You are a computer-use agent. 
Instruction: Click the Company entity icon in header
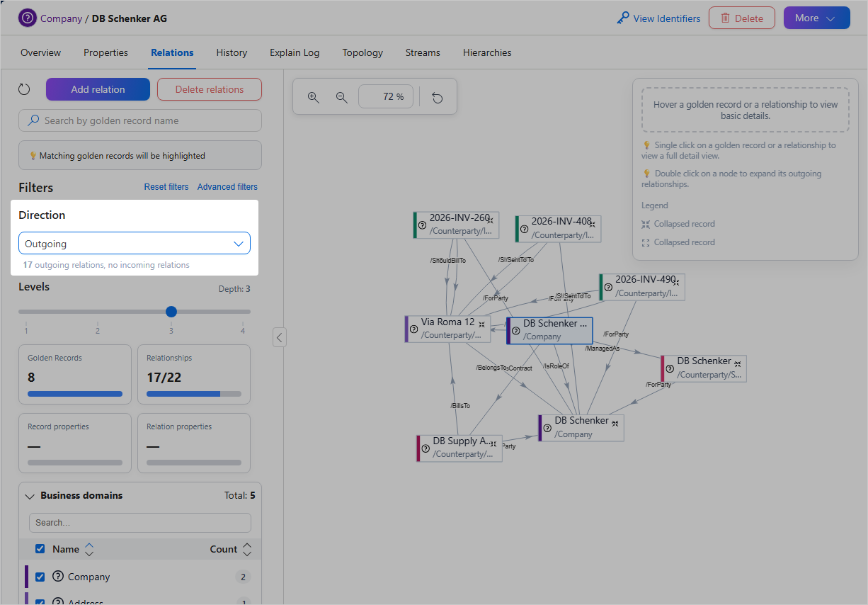(x=27, y=18)
